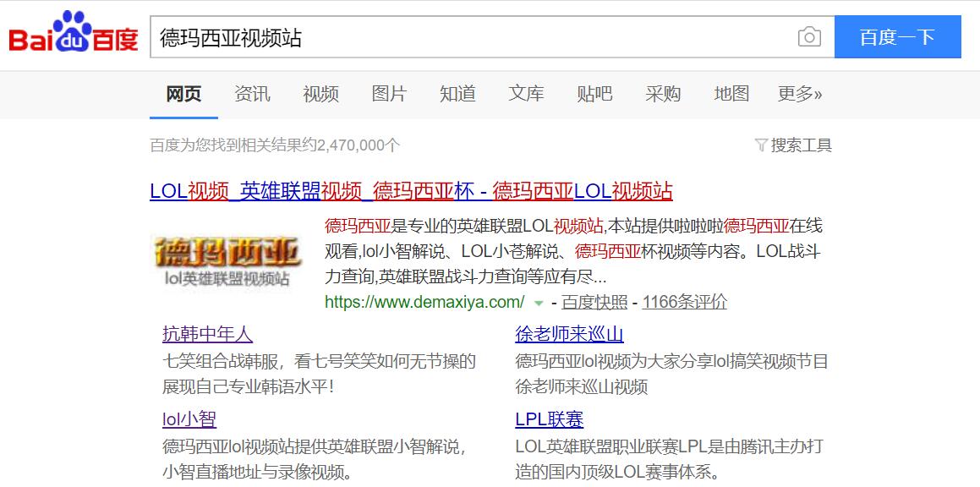Screen dimensions: 980x487
Task: View the 1166条评价 reviews
Action: (x=685, y=303)
